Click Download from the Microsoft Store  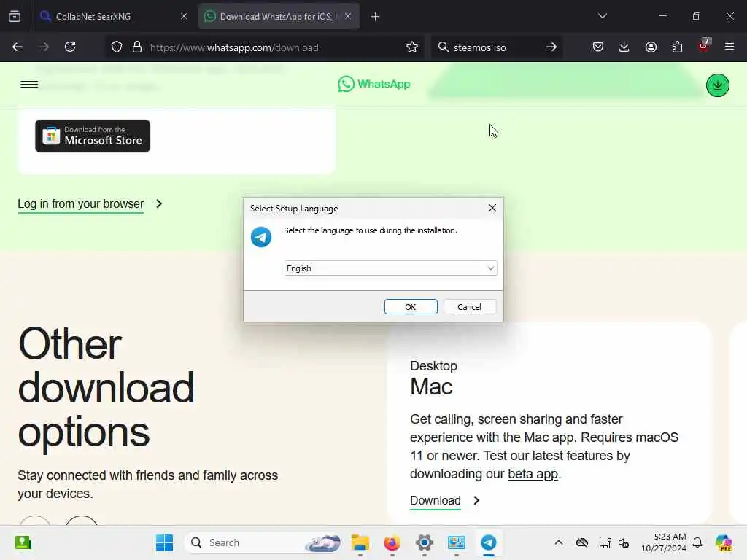[93, 136]
